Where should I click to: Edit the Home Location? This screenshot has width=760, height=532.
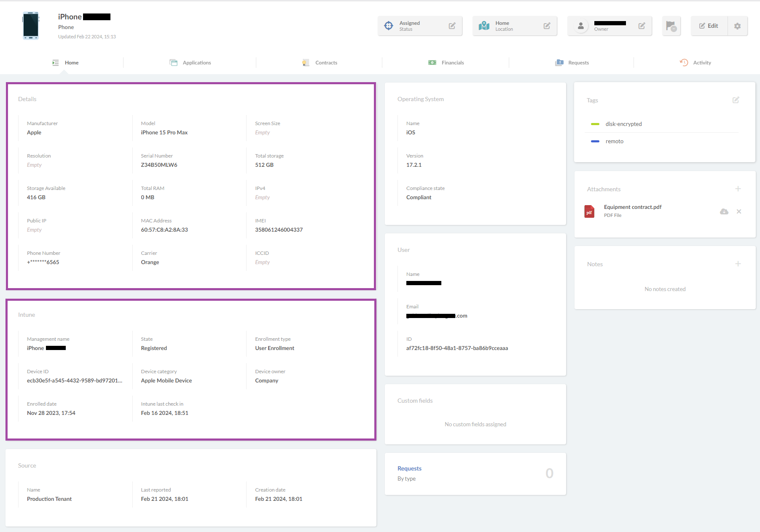click(547, 26)
